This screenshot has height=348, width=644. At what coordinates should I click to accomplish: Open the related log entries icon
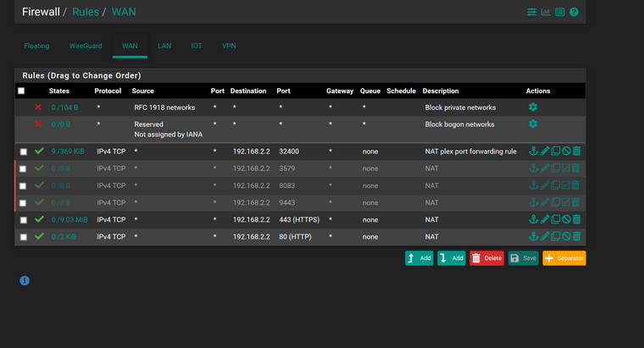(560, 12)
